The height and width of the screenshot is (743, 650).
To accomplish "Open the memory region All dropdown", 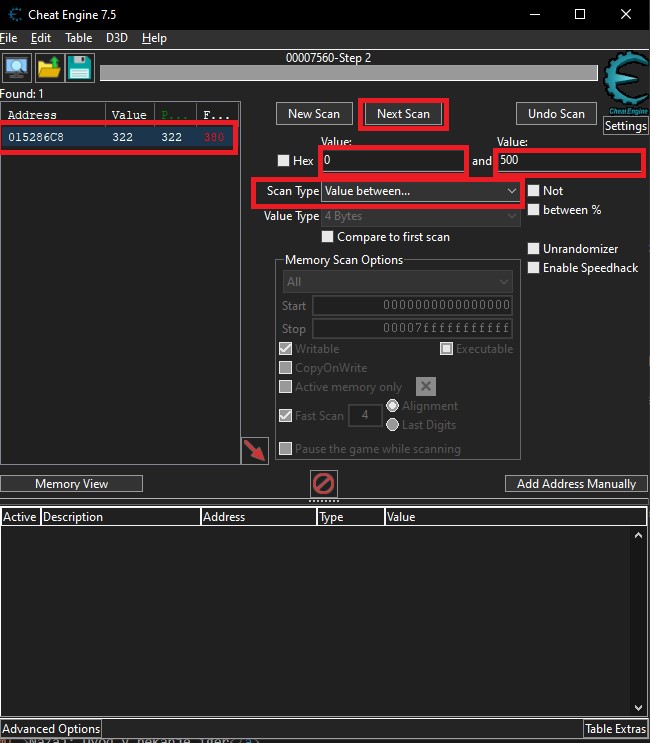I will point(397,282).
